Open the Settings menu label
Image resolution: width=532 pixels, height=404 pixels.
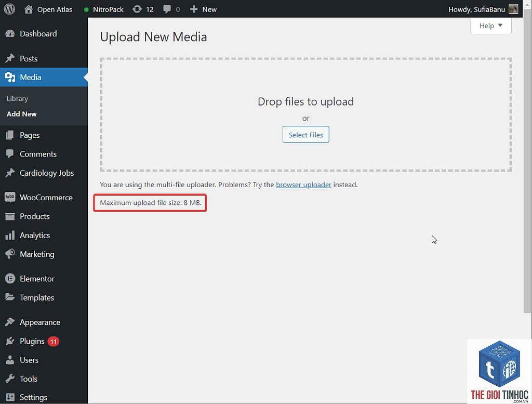[x=34, y=397]
